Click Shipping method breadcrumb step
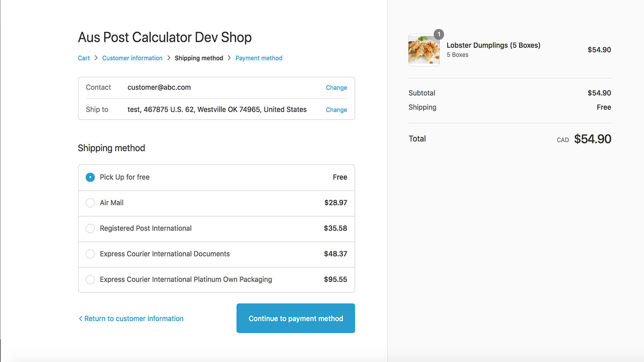The height and width of the screenshot is (362, 644). (x=198, y=58)
